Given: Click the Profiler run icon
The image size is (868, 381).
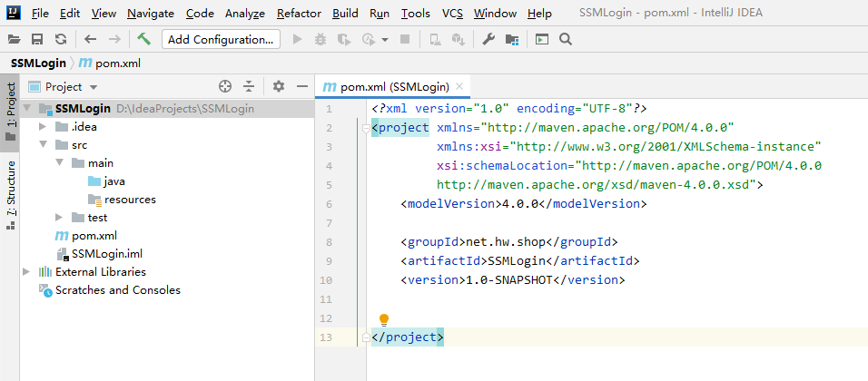Looking at the screenshot, I should point(369,39).
